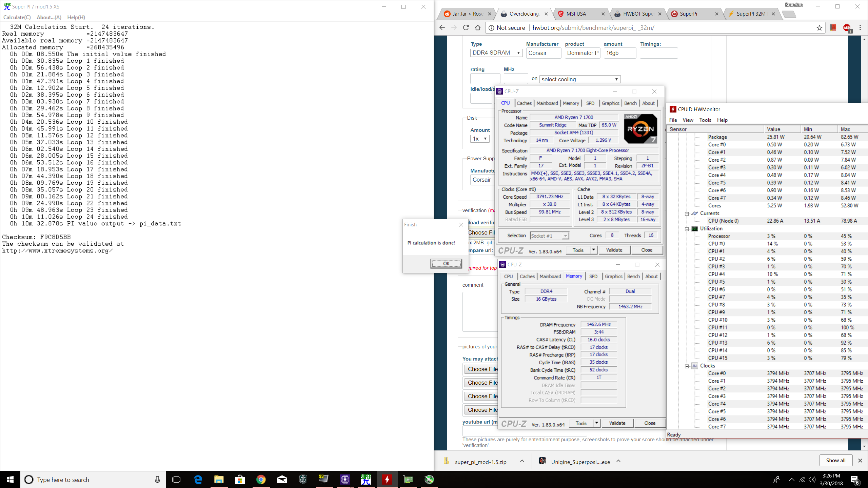Open Task View in the taskbar
868x488 pixels.
(176, 480)
